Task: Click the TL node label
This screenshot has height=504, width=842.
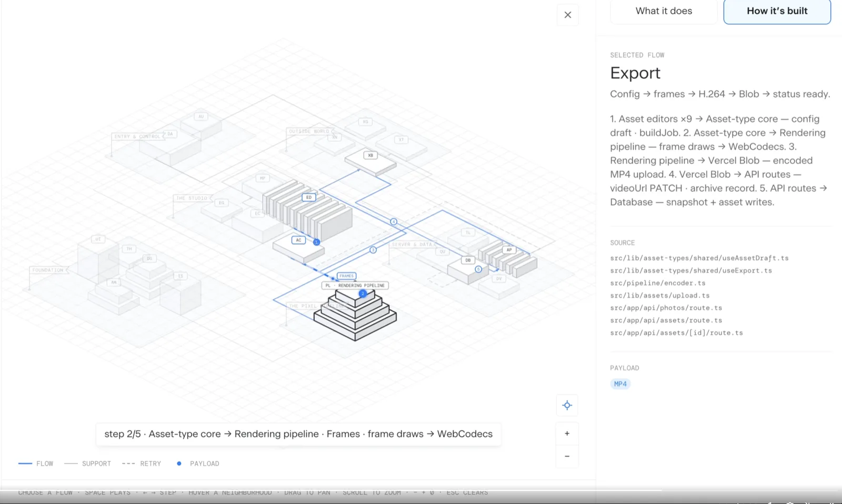Action: tap(468, 232)
